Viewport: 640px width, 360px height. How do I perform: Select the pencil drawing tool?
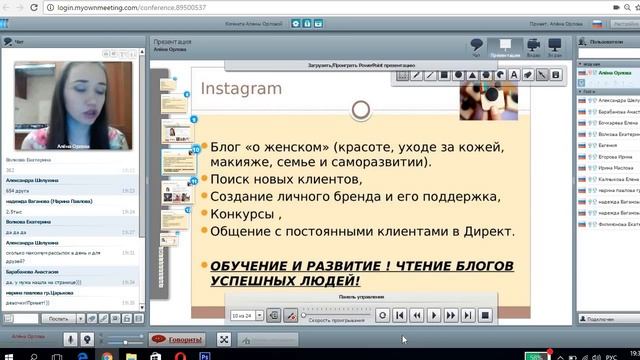tap(416, 75)
